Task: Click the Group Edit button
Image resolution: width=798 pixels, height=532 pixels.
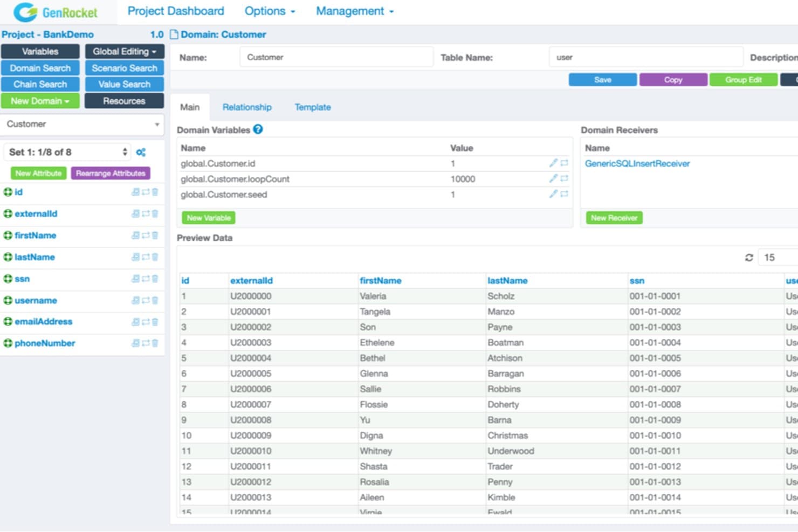Action: [744, 80]
